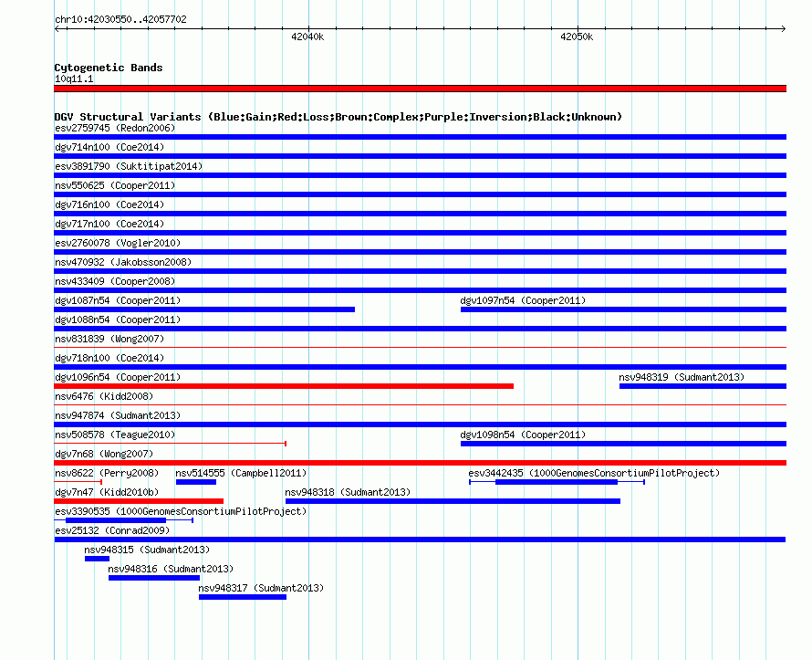Click the ruler's left scroll arrow
This screenshot has height=660, width=812.
point(57,28)
